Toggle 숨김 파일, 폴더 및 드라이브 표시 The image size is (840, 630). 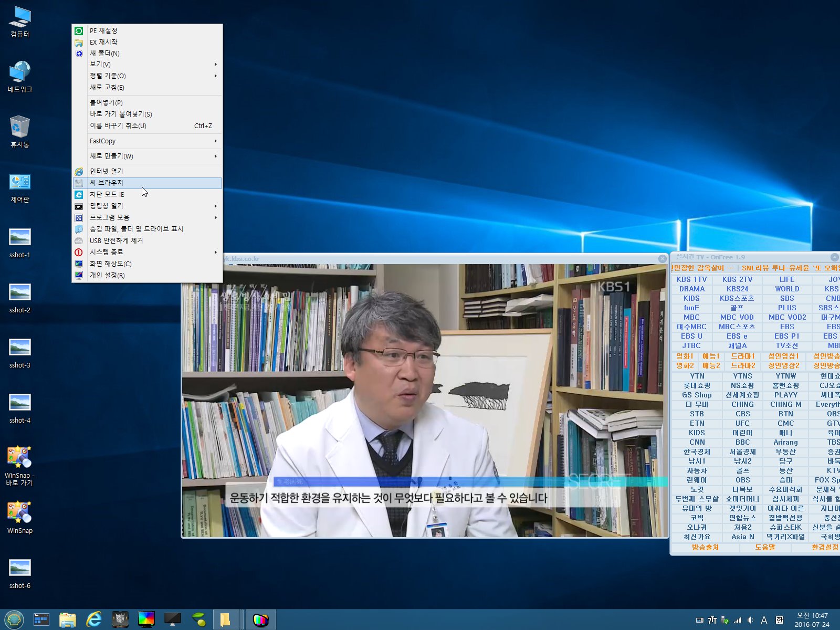(x=147, y=229)
